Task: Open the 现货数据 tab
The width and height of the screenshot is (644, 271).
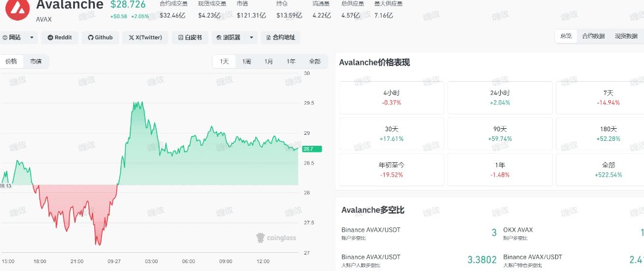Action: pyautogui.click(x=626, y=36)
